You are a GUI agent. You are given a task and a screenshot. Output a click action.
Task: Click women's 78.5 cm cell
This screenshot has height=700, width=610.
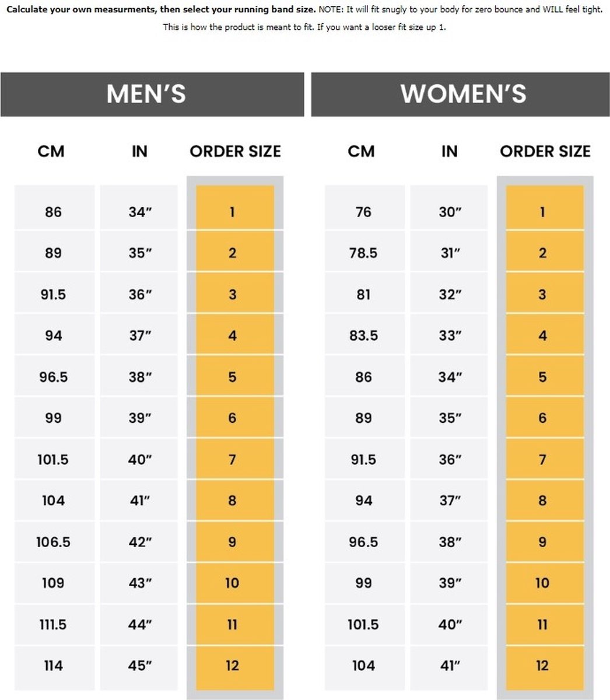(364, 252)
